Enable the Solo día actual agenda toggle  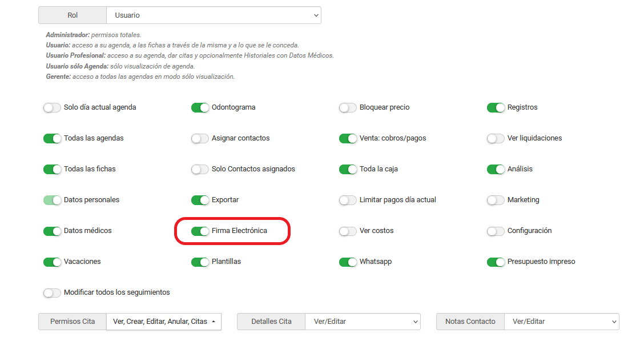click(52, 107)
